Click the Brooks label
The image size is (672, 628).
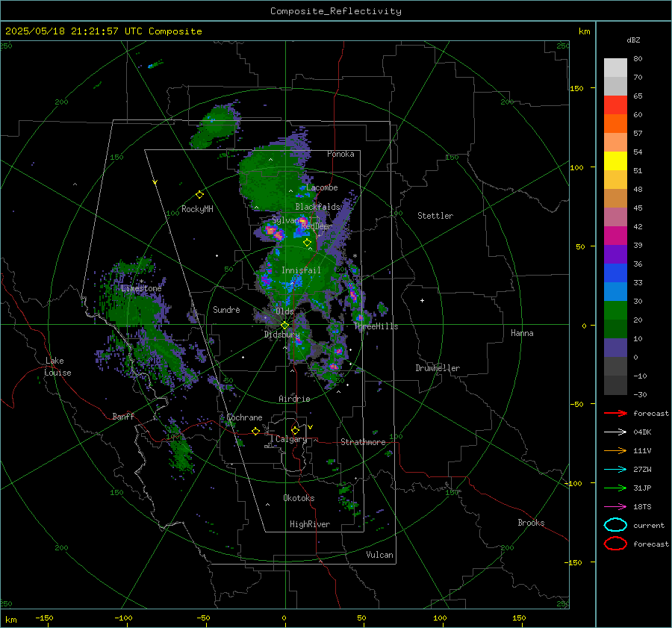point(531,523)
